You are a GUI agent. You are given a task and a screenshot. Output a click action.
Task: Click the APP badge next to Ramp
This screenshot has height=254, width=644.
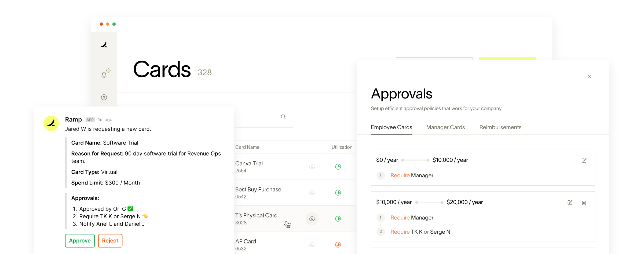pyautogui.click(x=90, y=120)
